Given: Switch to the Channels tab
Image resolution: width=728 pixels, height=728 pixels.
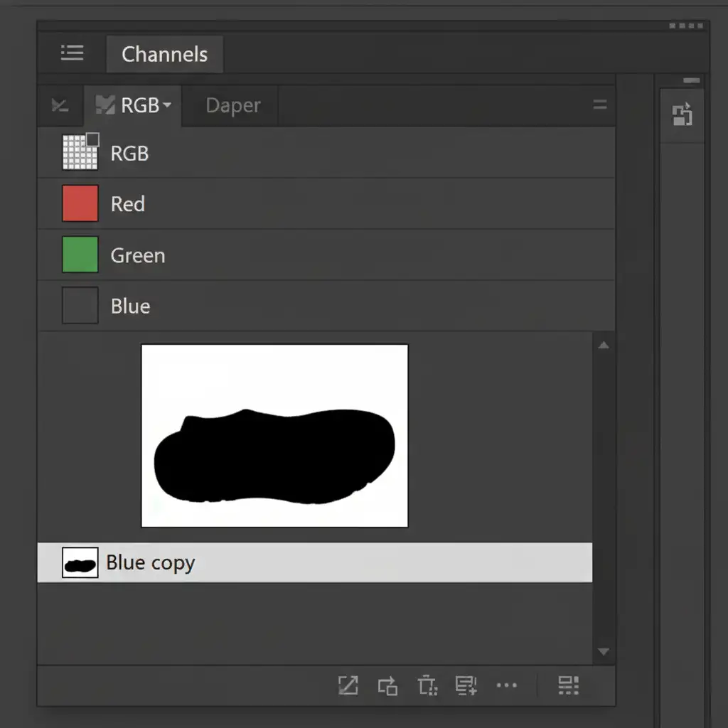Looking at the screenshot, I should 164,54.
